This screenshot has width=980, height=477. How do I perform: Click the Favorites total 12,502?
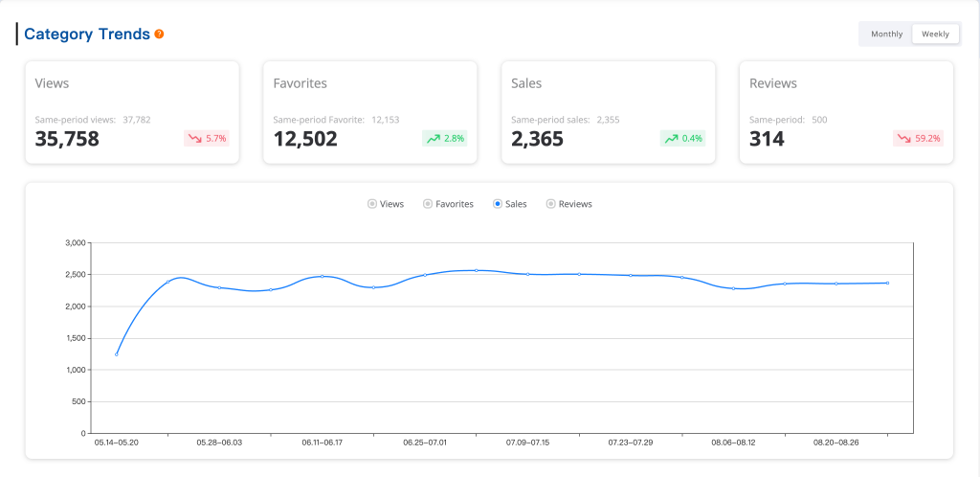(x=305, y=139)
